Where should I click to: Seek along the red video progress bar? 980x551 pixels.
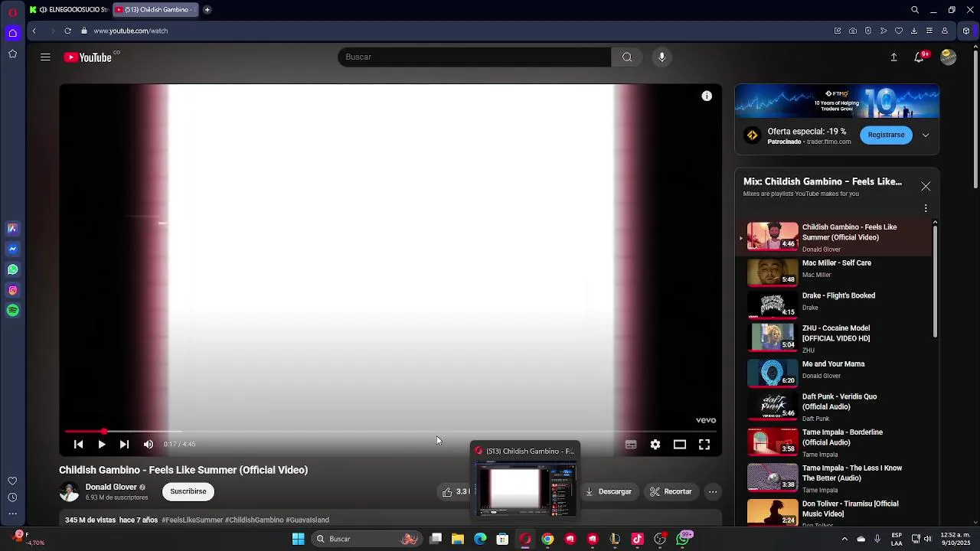390,432
